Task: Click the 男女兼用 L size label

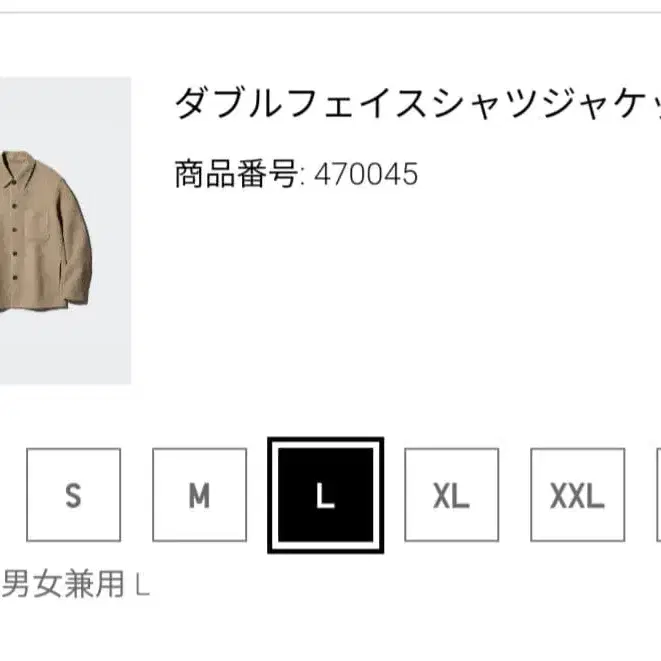Action: (75, 584)
